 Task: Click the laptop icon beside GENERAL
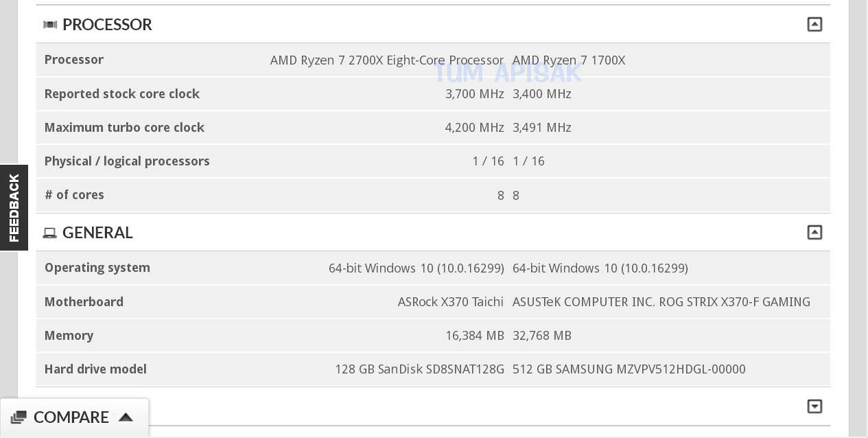pos(49,233)
